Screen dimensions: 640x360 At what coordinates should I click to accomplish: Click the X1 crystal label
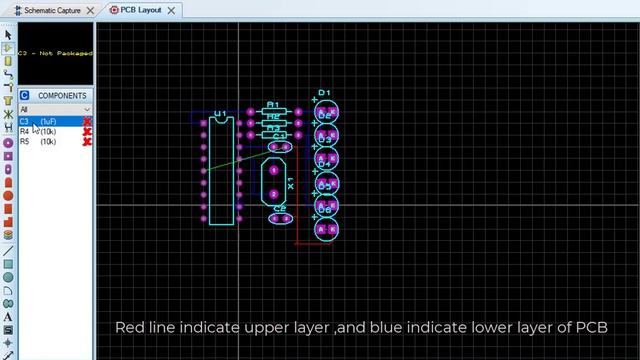[291, 183]
